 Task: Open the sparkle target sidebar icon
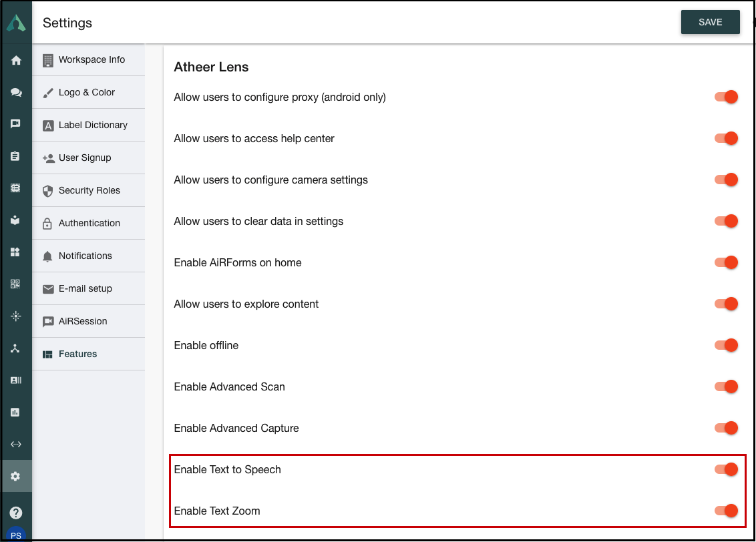tap(16, 316)
